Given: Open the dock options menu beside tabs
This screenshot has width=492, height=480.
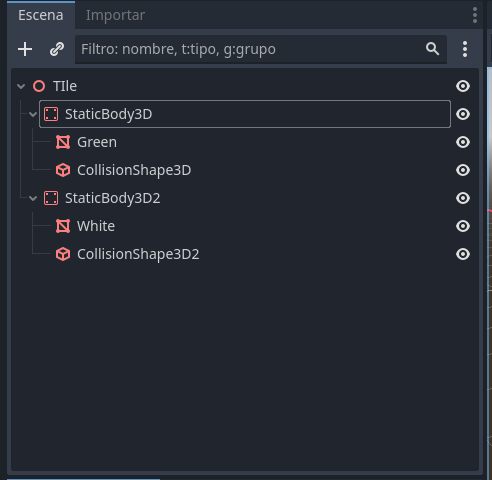Looking at the screenshot, I should (x=475, y=15).
